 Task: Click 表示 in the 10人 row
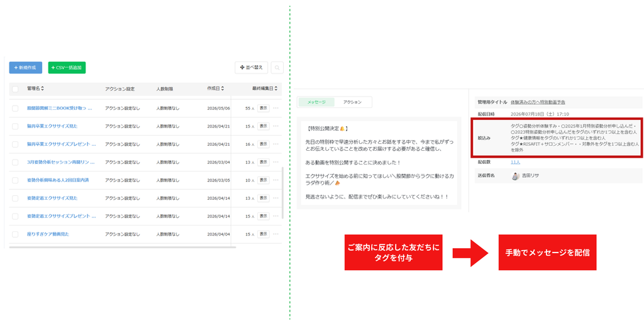(264, 180)
